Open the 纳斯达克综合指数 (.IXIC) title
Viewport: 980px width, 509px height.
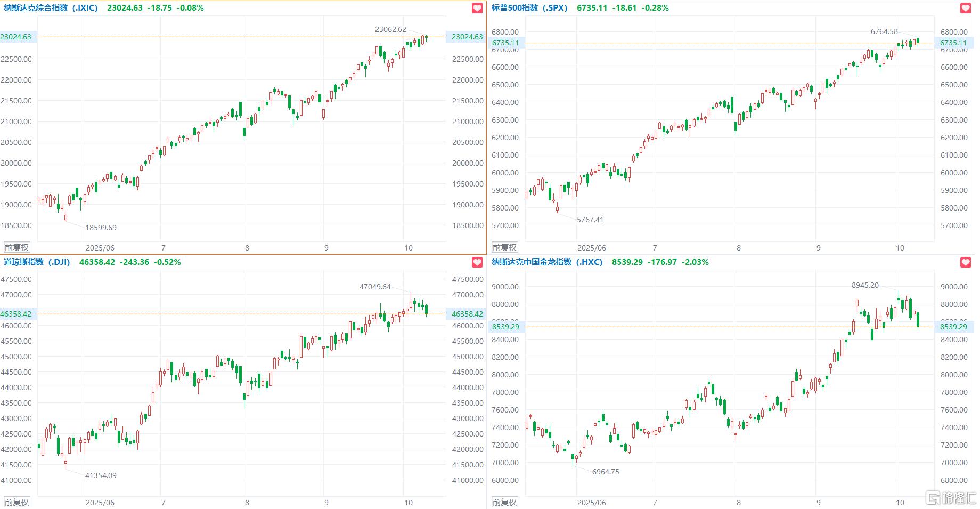pos(51,8)
